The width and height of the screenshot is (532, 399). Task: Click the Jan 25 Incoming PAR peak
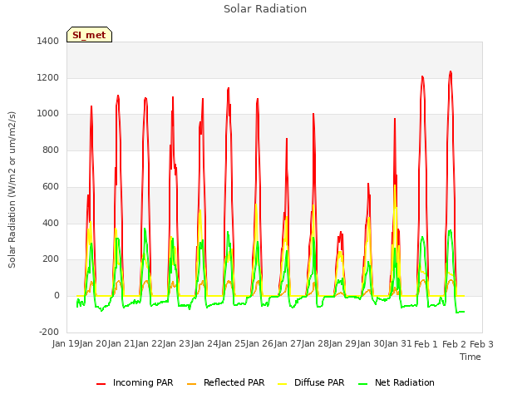(229, 89)
